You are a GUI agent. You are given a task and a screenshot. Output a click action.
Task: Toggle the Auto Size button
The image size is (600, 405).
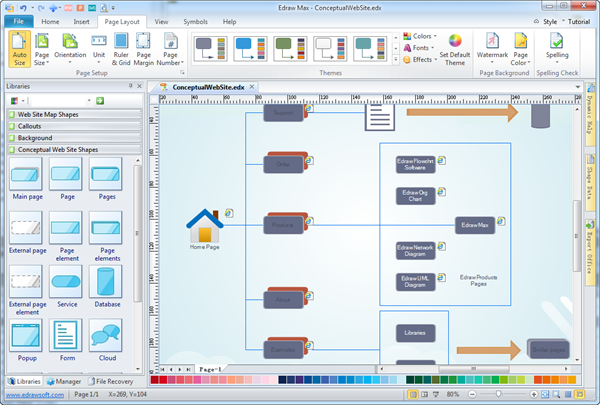[19, 49]
